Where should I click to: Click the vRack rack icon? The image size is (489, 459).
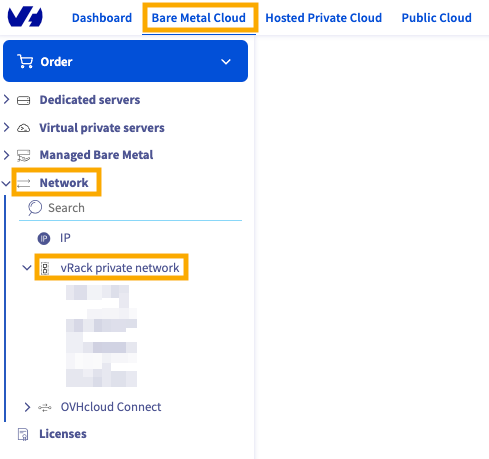pos(45,268)
